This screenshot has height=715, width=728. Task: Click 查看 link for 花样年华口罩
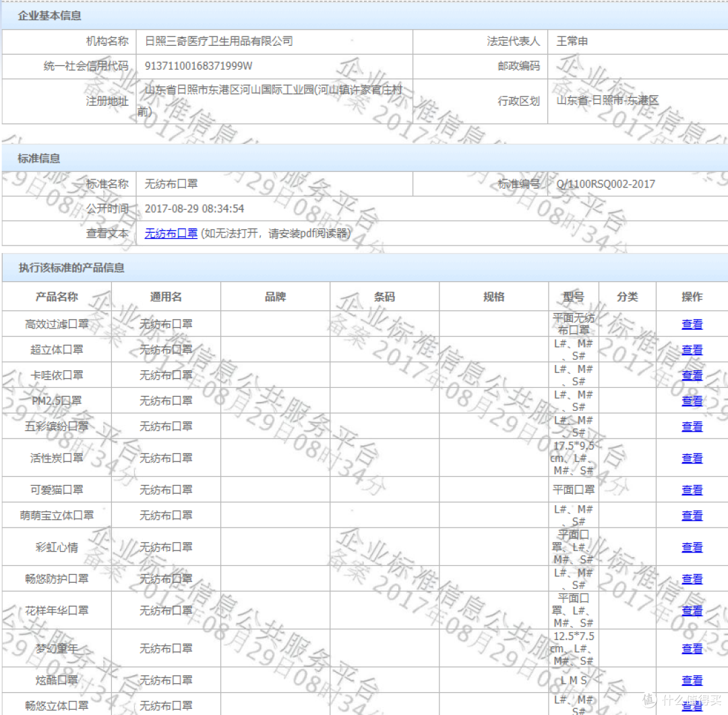[x=692, y=610]
